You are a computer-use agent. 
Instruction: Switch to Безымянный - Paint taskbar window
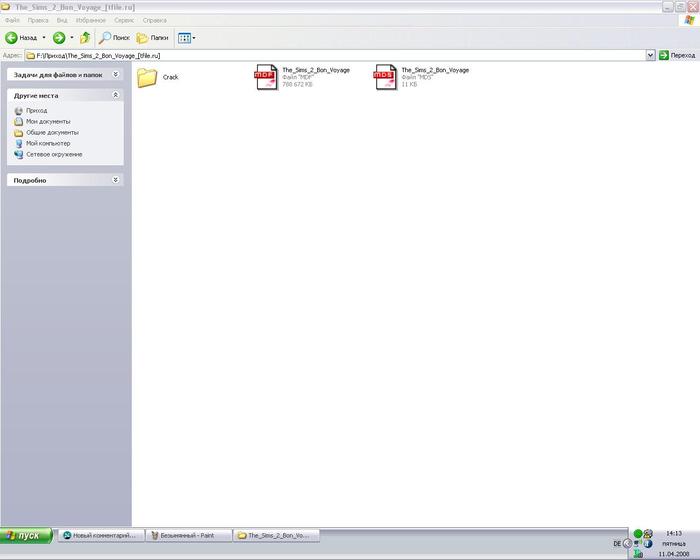(189, 535)
